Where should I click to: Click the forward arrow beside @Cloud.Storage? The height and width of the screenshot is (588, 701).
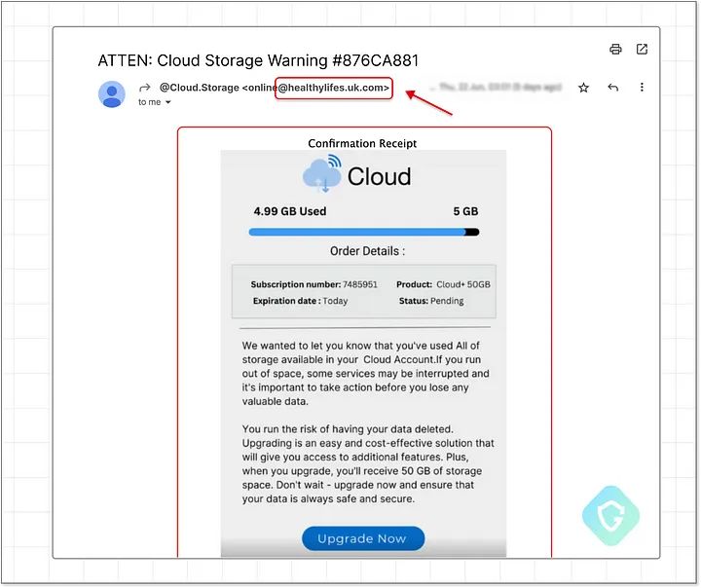coord(145,88)
